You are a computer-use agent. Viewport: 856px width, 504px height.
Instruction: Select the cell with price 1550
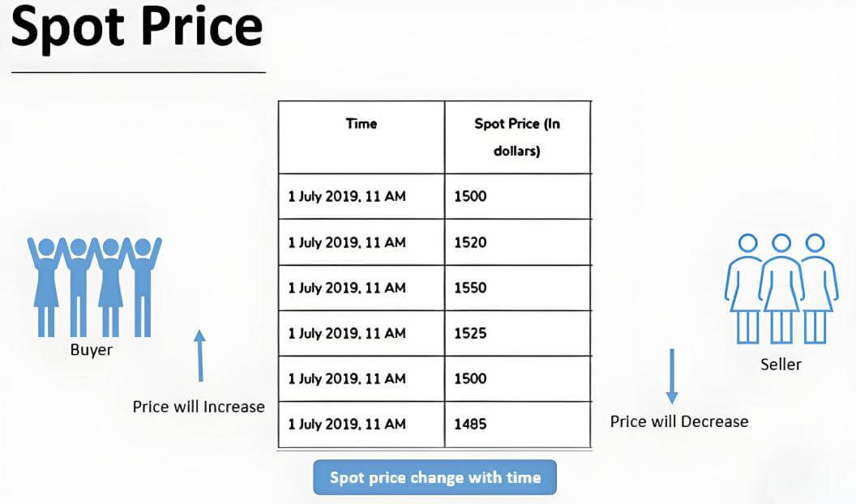(x=517, y=288)
